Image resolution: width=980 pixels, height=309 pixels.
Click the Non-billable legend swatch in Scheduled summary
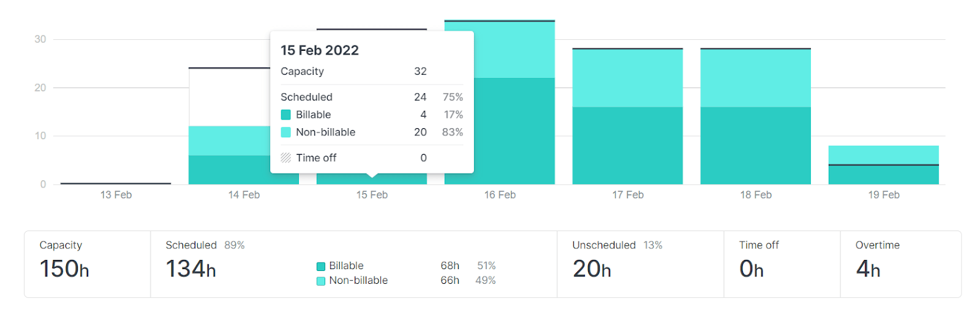[x=320, y=281]
